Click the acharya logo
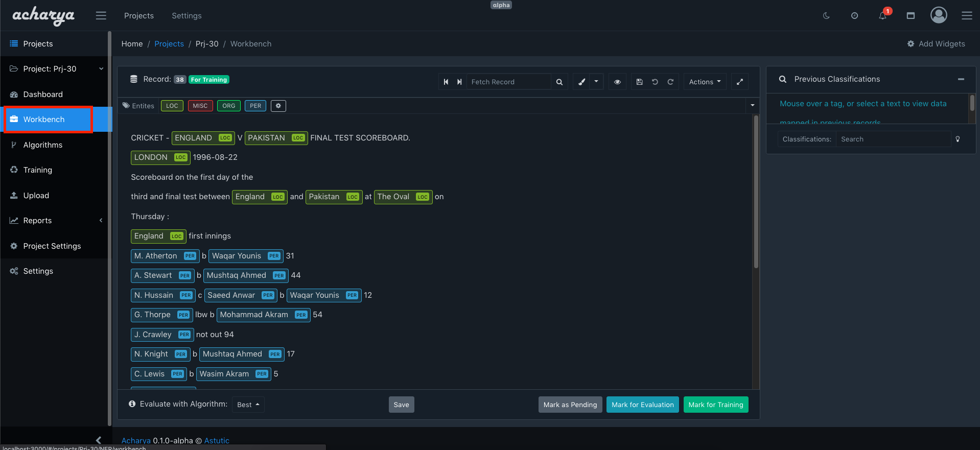The width and height of the screenshot is (980, 450). (x=43, y=16)
